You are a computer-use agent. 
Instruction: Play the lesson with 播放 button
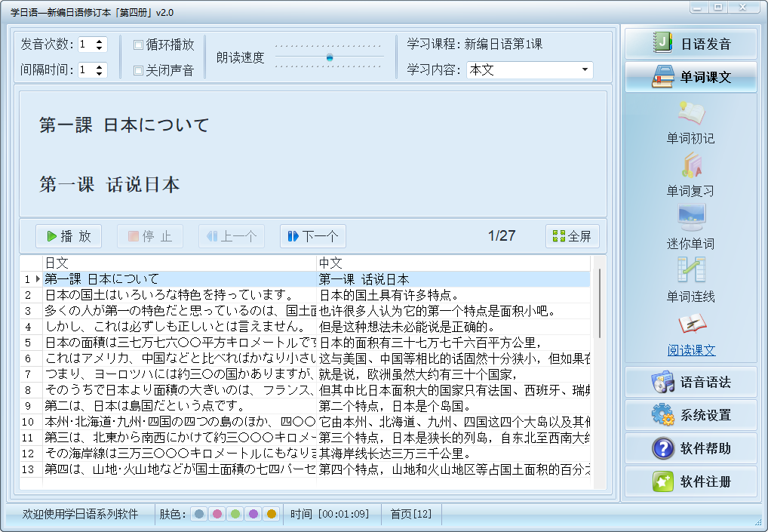[x=69, y=237]
